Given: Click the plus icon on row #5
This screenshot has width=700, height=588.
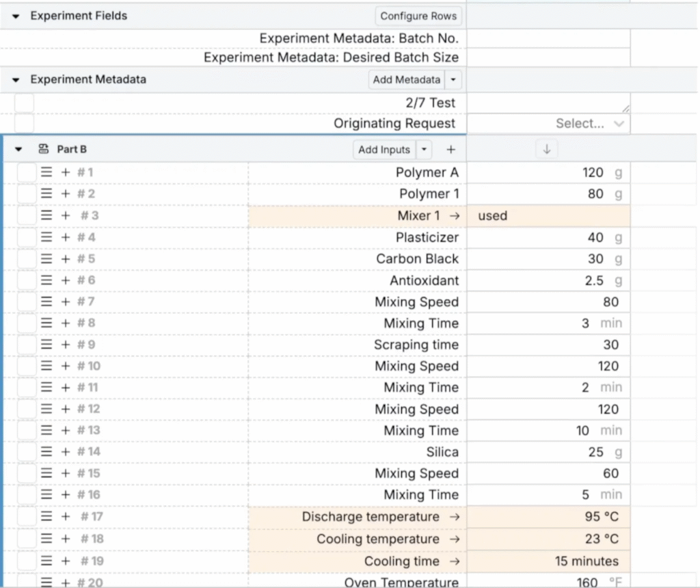Looking at the screenshot, I should pos(66,259).
